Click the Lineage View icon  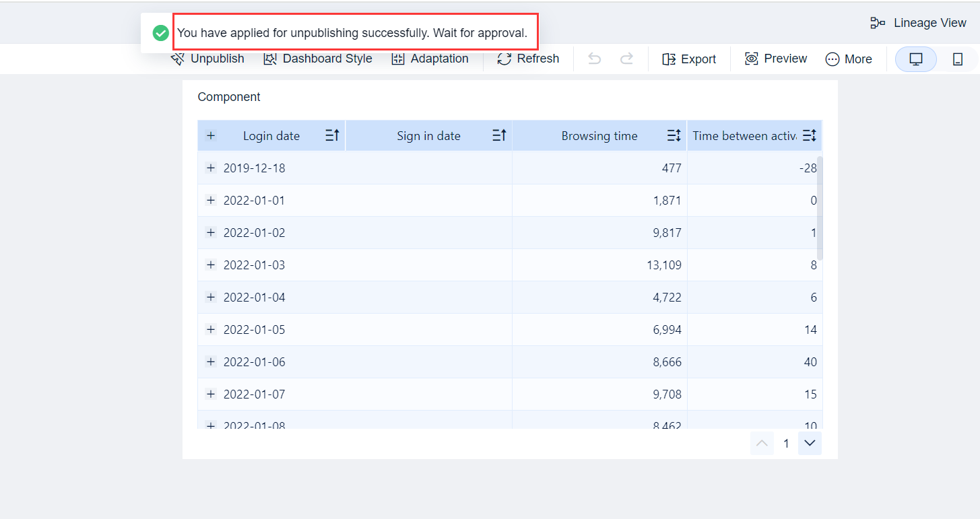(878, 23)
